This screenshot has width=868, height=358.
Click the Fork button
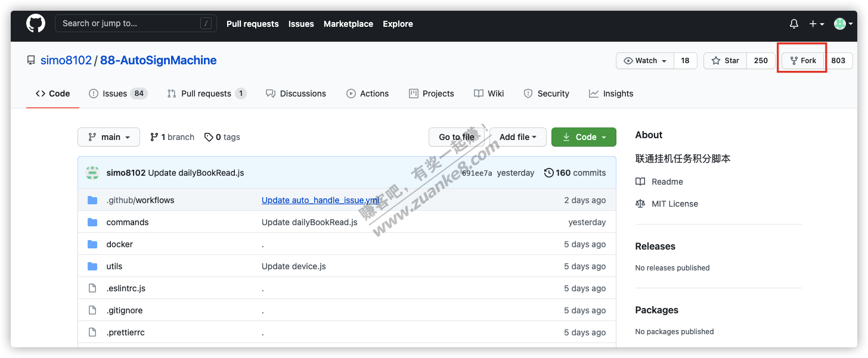pos(802,60)
